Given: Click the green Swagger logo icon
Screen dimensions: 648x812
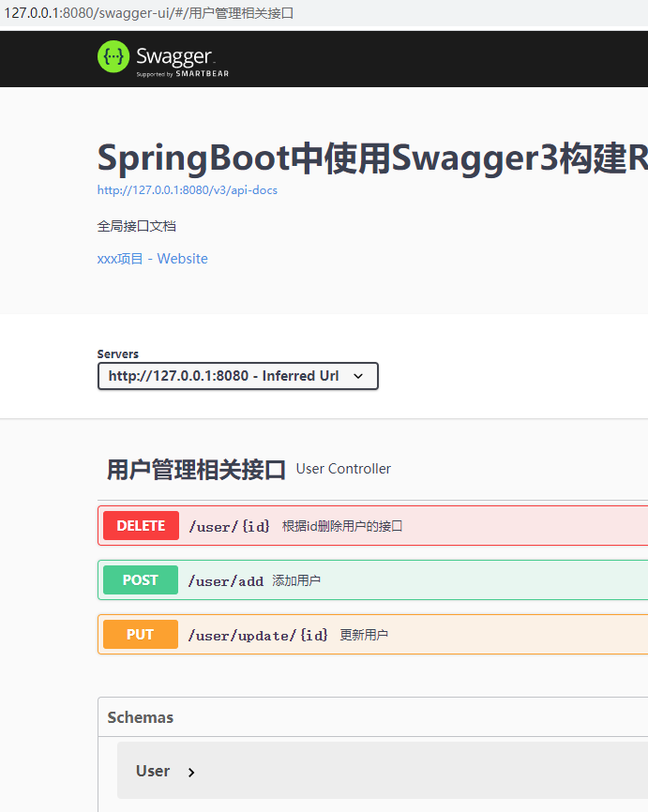Looking at the screenshot, I should click(x=113, y=56).
